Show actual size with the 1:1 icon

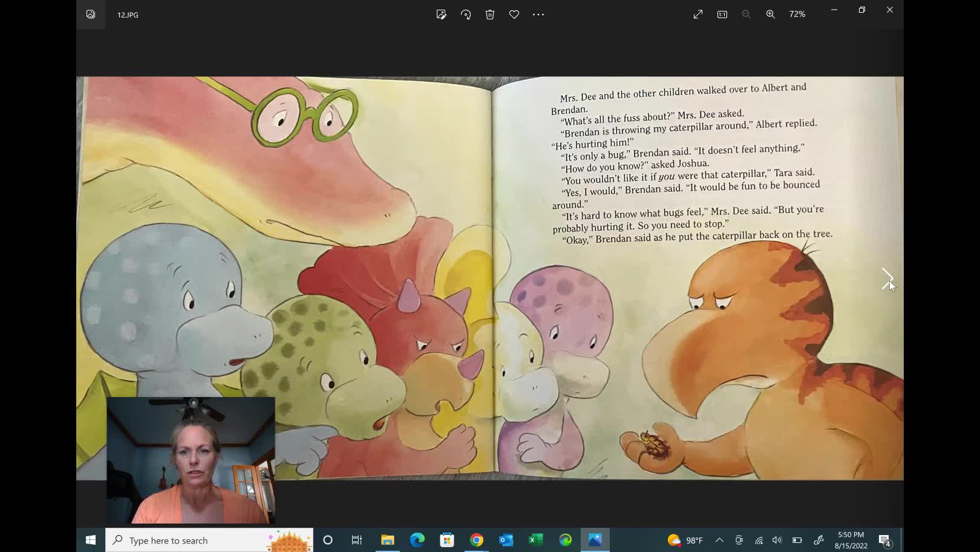coord(722,15)
